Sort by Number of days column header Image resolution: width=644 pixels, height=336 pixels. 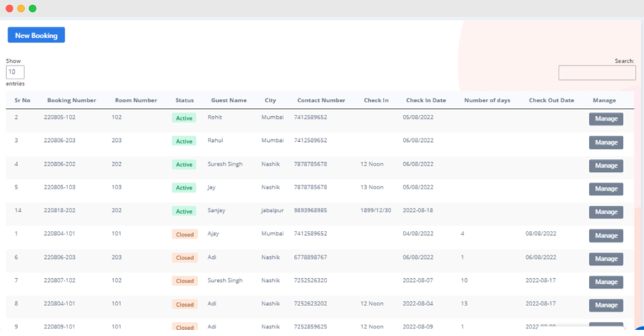(x=487, y=100)
